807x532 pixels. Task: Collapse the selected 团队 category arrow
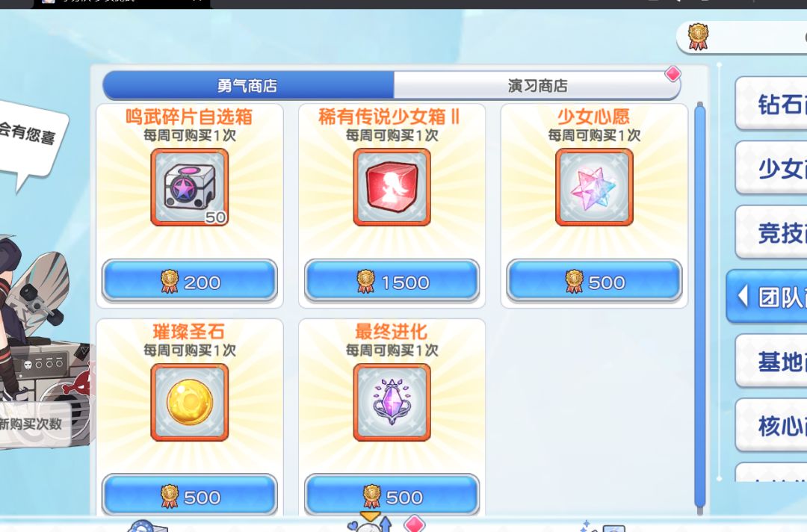[742, 297]
